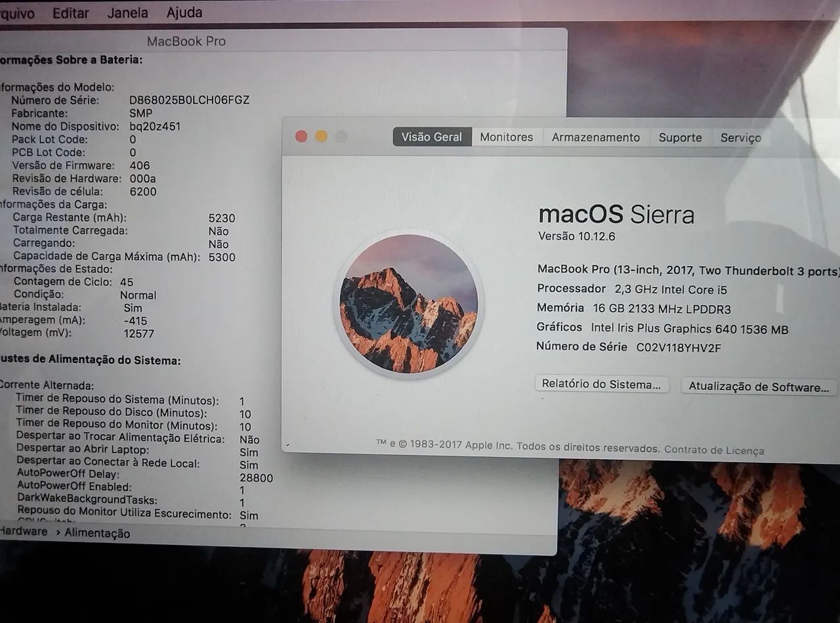
Task: Click the Nome do Dispositivo value bq20z451
Action: click(155, 126)
